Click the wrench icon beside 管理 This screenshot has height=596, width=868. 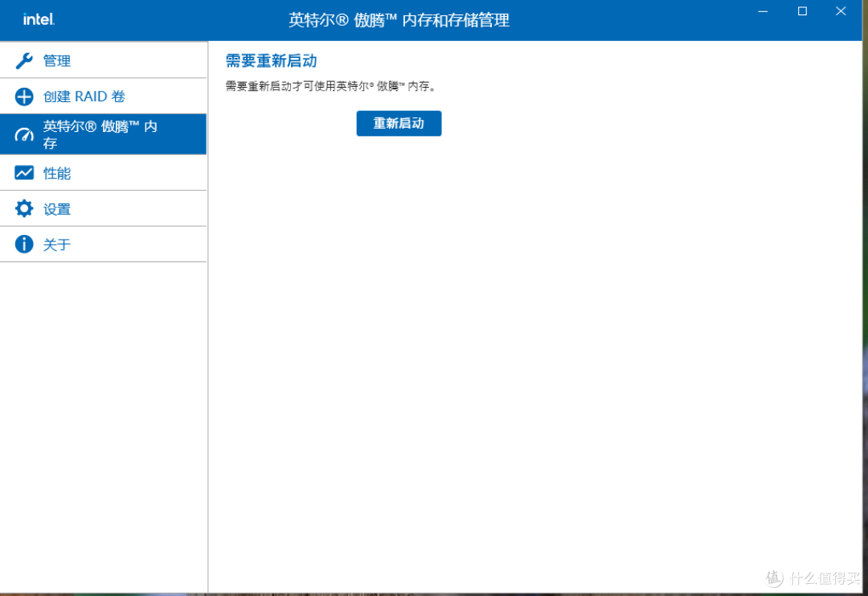pos(24,60)
